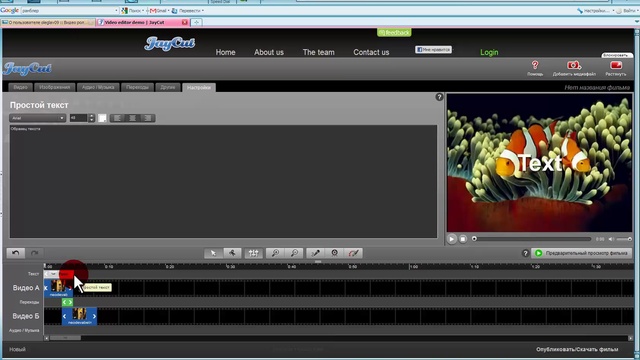Viewport: 640px width, 360px height.
Task: Click the font size input field
Action: (x=79, y=118)
